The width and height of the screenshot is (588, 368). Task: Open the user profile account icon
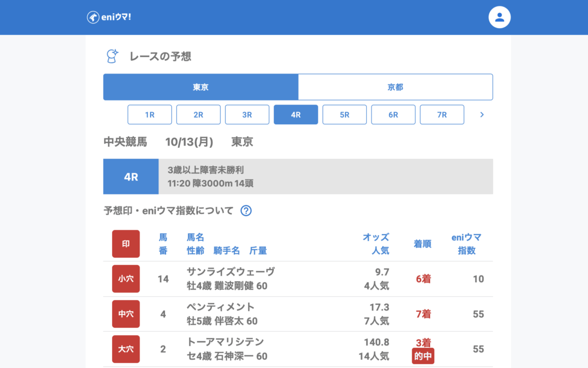point(500,17)
